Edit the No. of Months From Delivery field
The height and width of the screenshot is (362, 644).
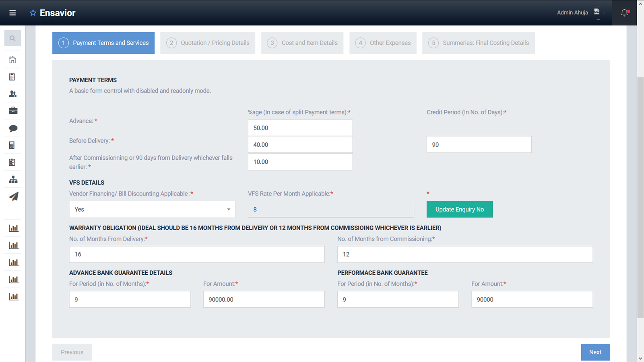(197, 254)
